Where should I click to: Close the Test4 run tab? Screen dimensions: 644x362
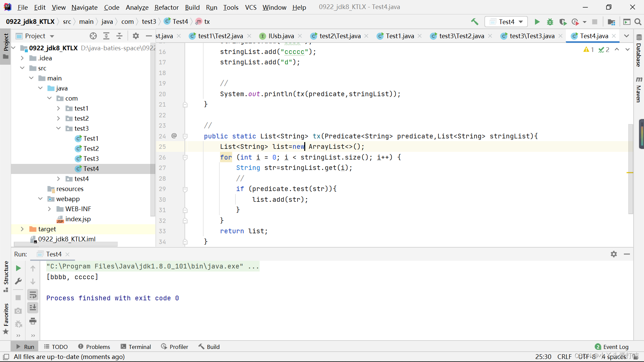click(x=68, y=254)
